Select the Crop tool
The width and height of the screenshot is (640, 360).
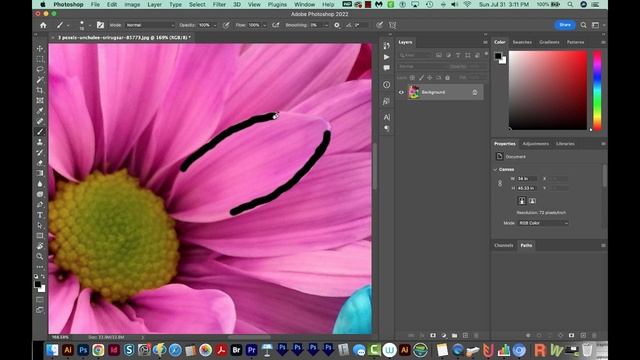40,90
